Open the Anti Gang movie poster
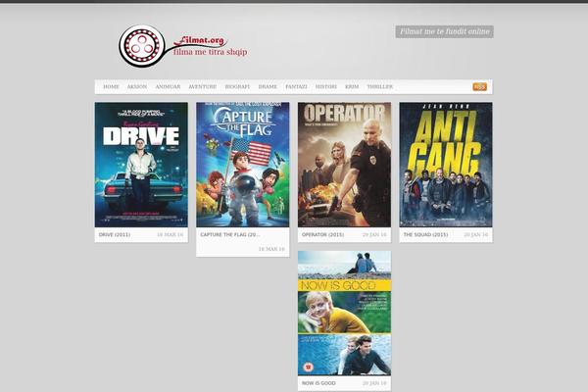This screenshot has width=588, height=392. click(446, 165)
